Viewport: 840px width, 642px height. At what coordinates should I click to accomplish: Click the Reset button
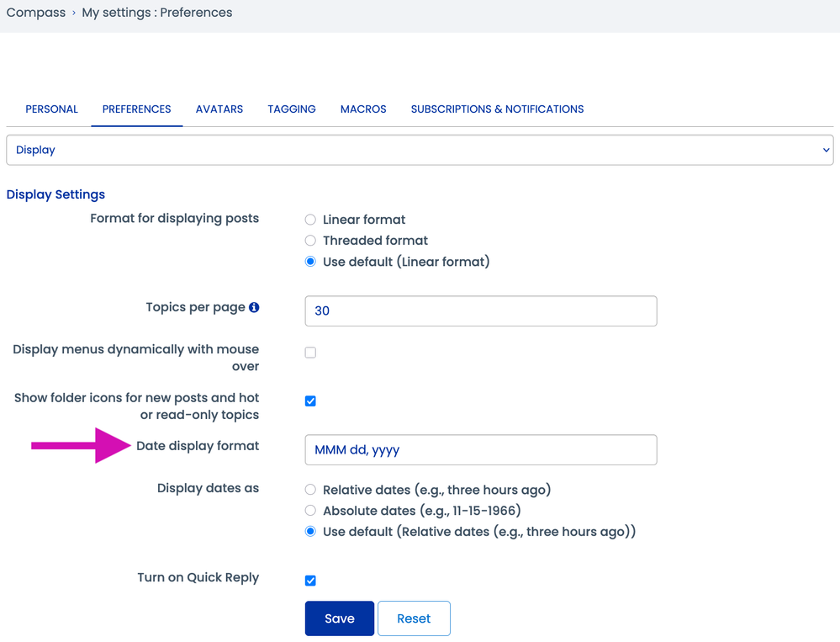(x=414, y=618)
